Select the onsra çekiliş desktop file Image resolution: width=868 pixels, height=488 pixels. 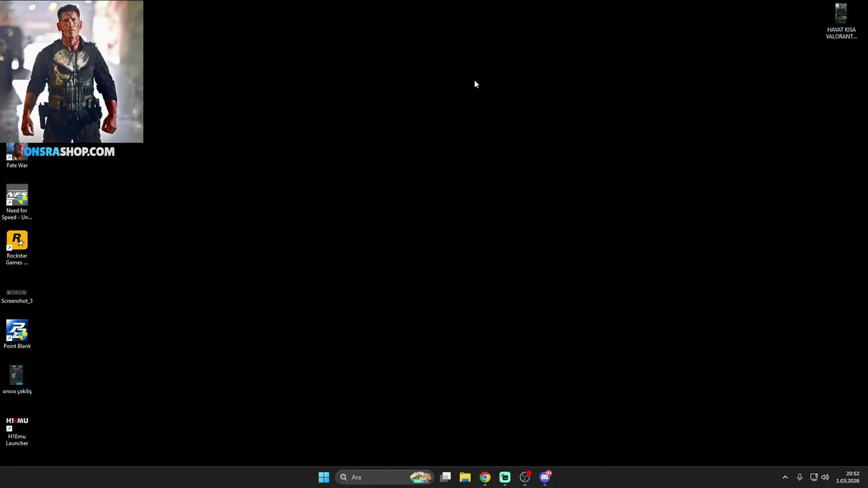[x=17, y=380]
